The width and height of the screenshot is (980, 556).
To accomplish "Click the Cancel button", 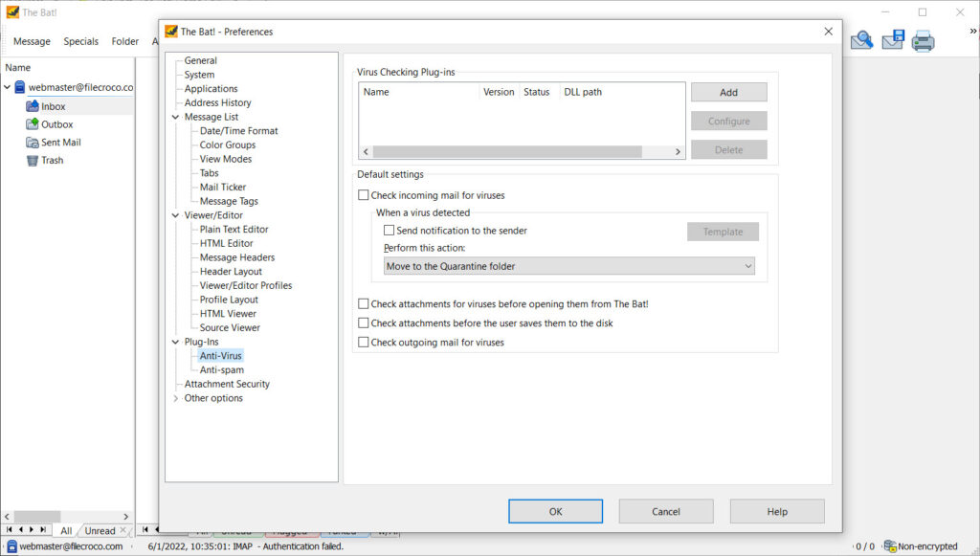I will click(x=666, y=511).
